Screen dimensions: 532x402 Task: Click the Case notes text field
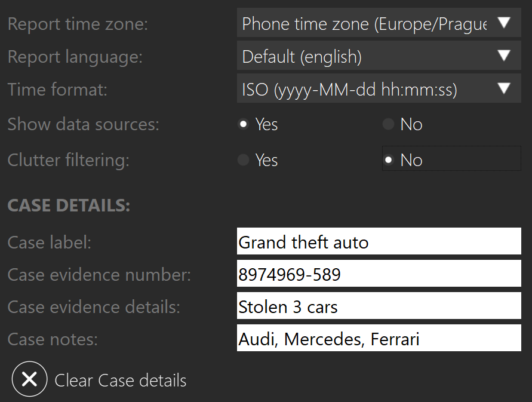(379, 338)
